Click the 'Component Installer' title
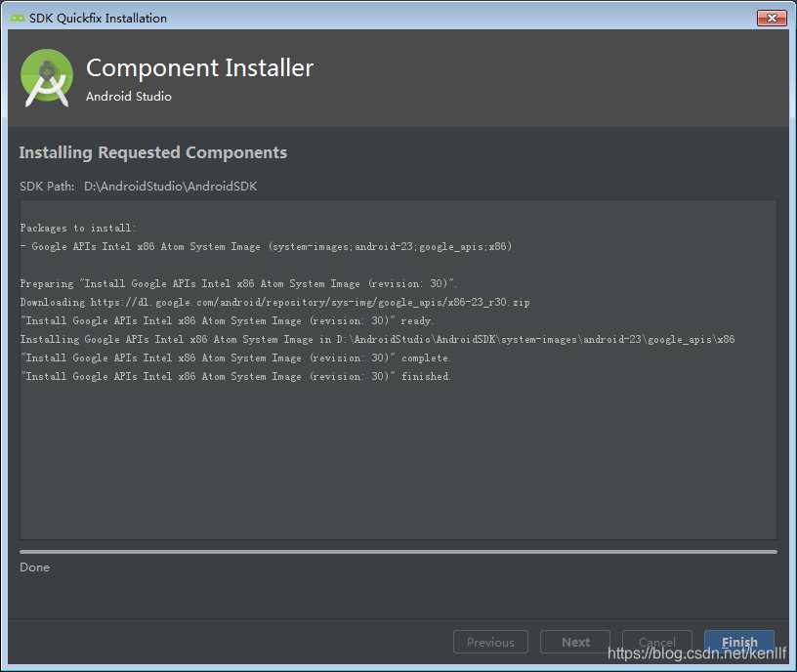797x672 pixels. click(200, 67)
